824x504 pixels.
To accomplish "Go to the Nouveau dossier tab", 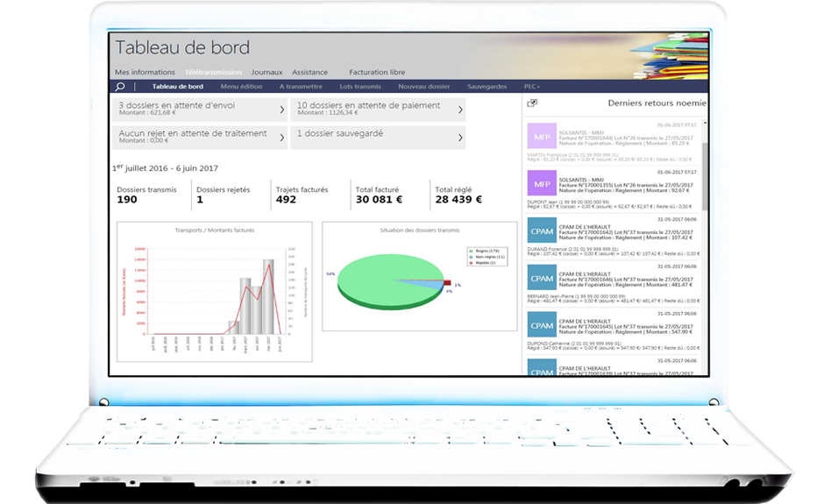I will click(x=423, y=87).
